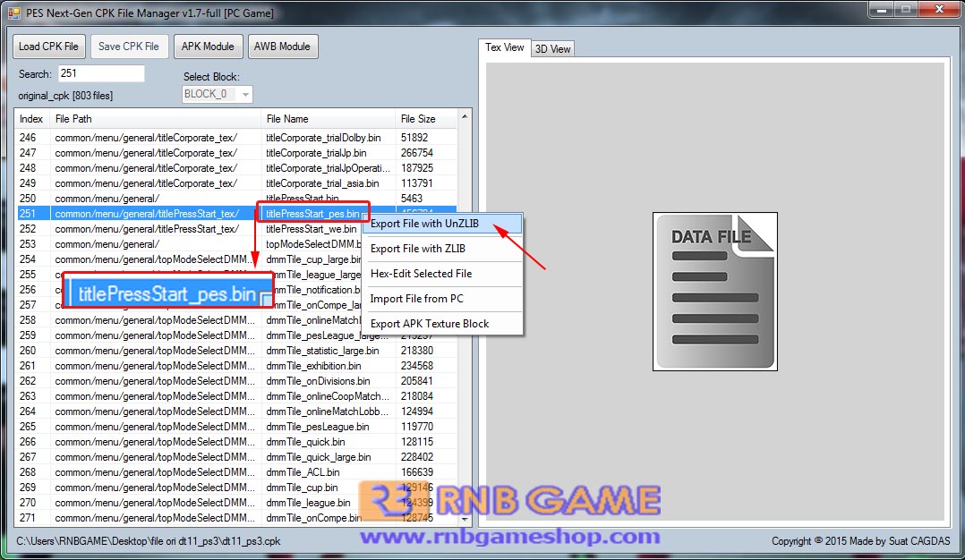Sort by the File Size column header
965x560 pixels.
coord(426,119)
